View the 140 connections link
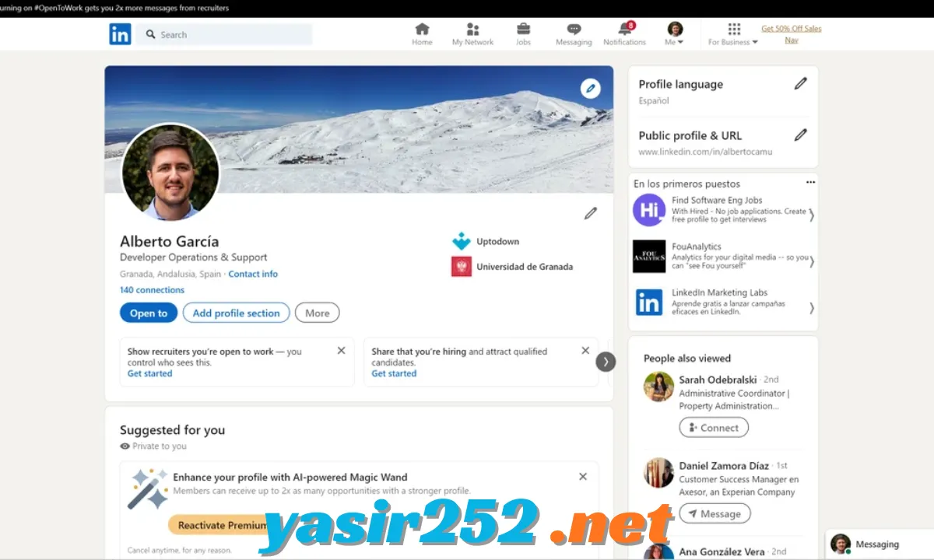This screenshot has width=934, height=560. pyautogui.click(x=152, y=290)
